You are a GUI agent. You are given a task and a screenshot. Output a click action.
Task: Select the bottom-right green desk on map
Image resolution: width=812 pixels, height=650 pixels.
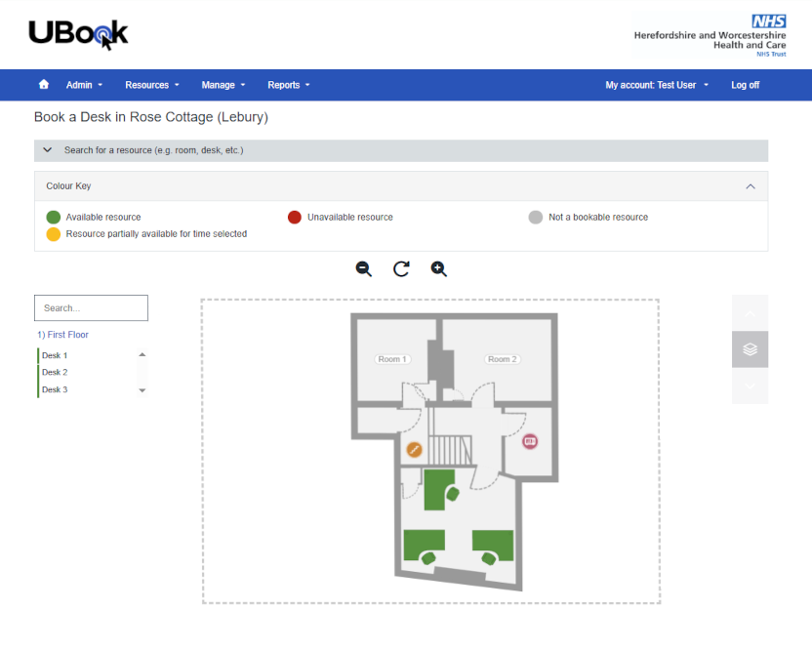tap(493, 547)
